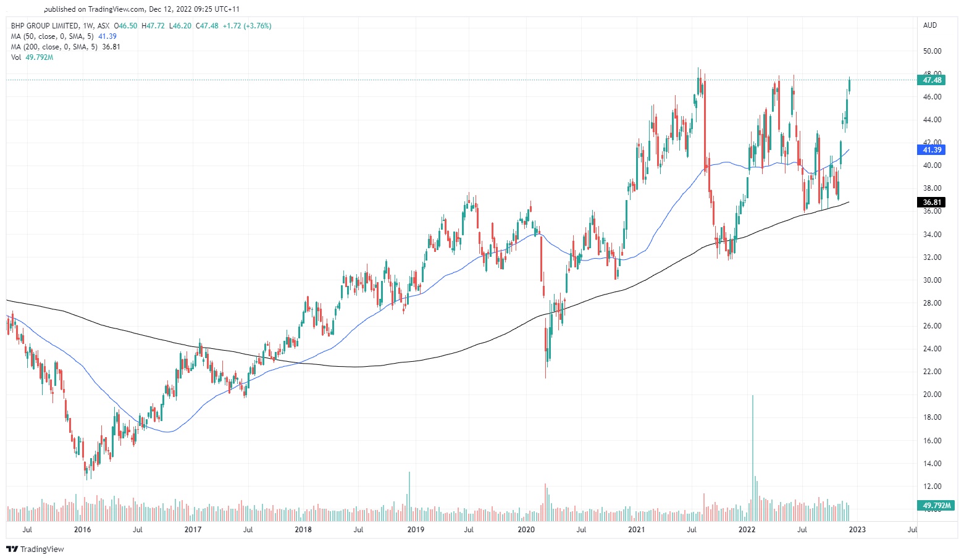Viewport: 964px width, 560px height.
Task: Select the open value O46.50
Action: click(126, 26)
